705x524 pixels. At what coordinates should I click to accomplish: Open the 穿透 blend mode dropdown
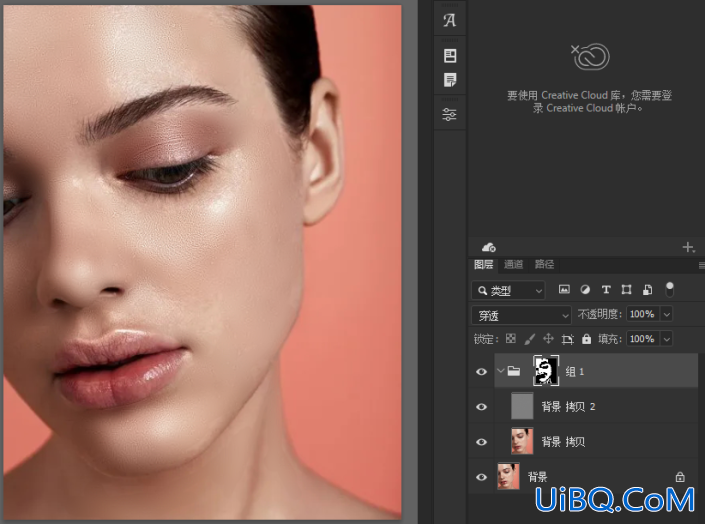pos(521,315)
